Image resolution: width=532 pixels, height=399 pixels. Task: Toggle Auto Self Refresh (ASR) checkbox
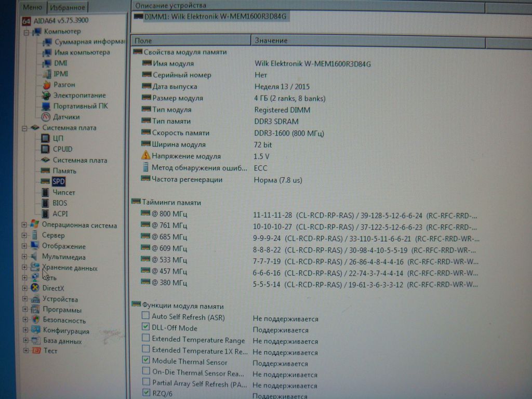pos(145,316)
